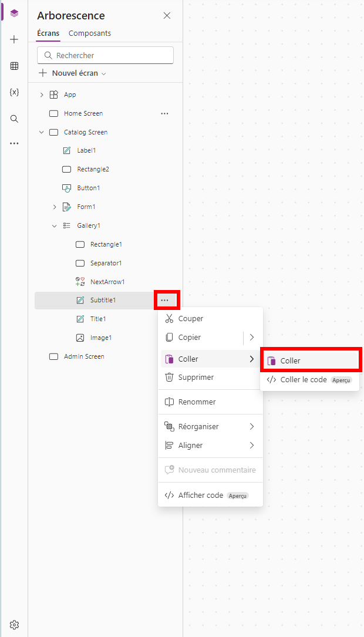Select Title1 in the tree
The image size is (364, 637).
click(x=98, y=319)
